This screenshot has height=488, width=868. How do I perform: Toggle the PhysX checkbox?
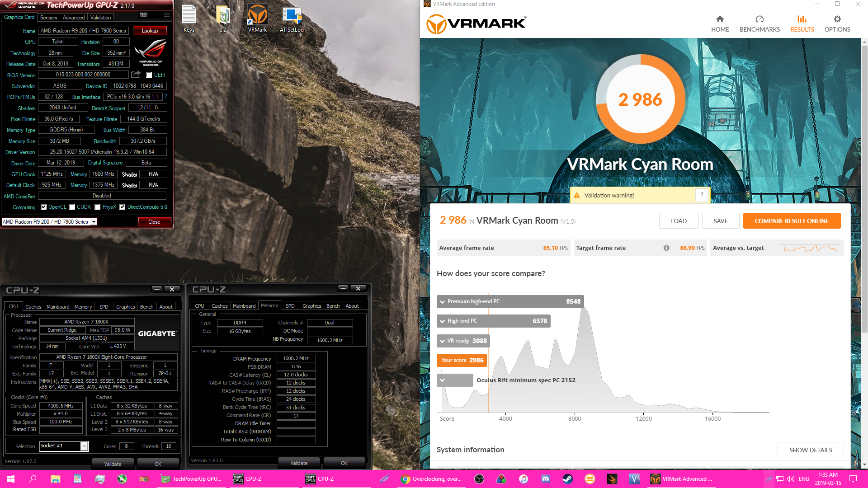(x=98, y=207)
